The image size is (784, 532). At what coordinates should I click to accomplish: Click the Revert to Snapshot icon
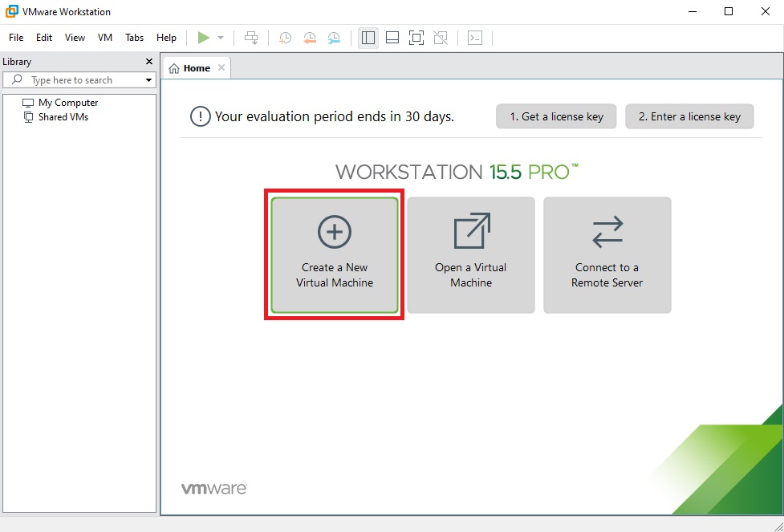[x=310, y=38]
